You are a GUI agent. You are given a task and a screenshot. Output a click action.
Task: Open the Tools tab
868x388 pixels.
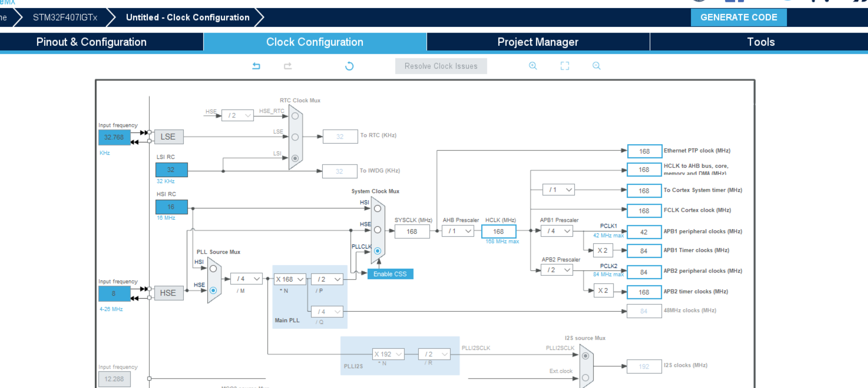[x=761, y=42]
